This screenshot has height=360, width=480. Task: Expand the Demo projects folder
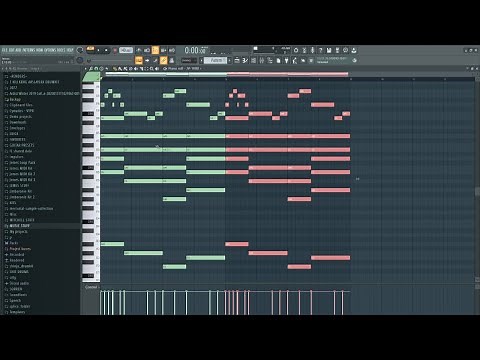pyautogui.click(x=20, y=117)
